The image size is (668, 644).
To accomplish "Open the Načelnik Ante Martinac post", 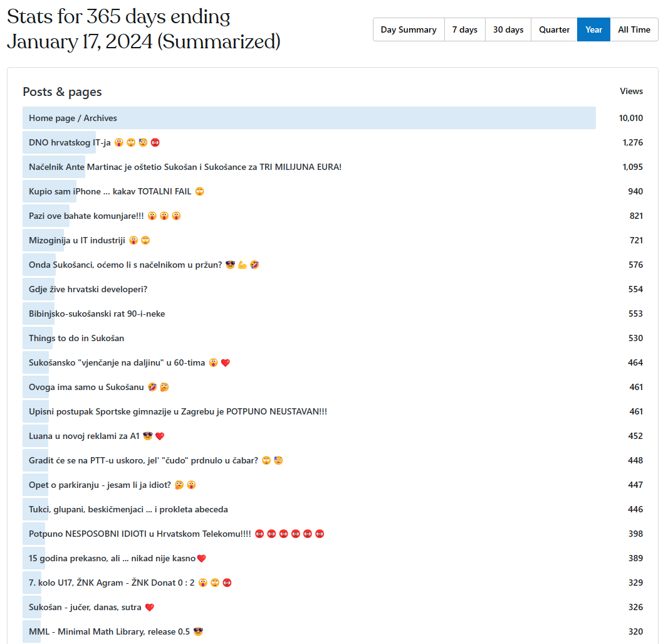I will pyautogui.click(x=185, y=167).
